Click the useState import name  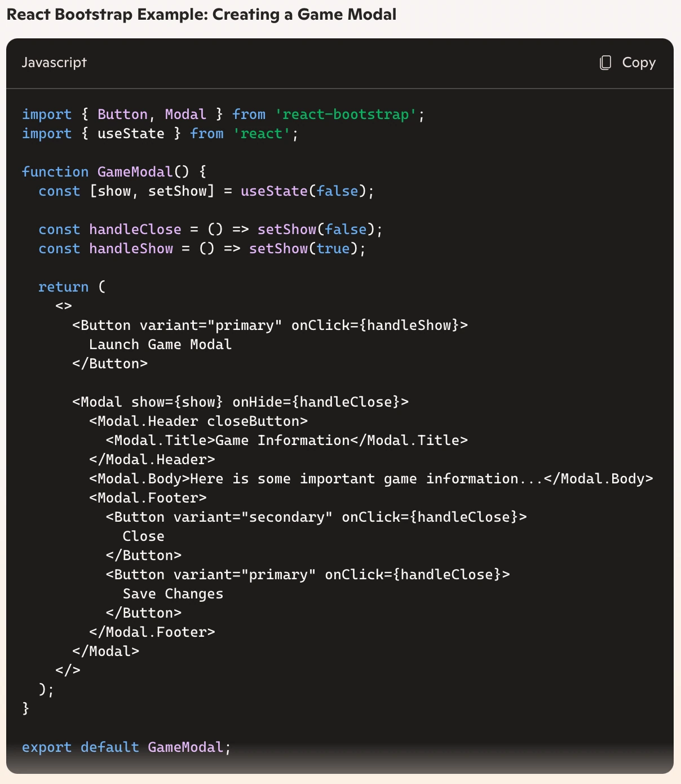[x=131, y=134]
